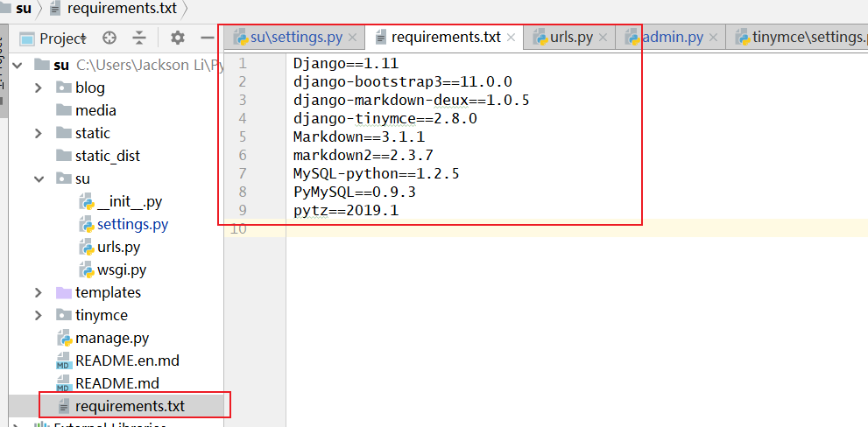
Task: Close the admin.py tab
Action: (x=713, y=38)
